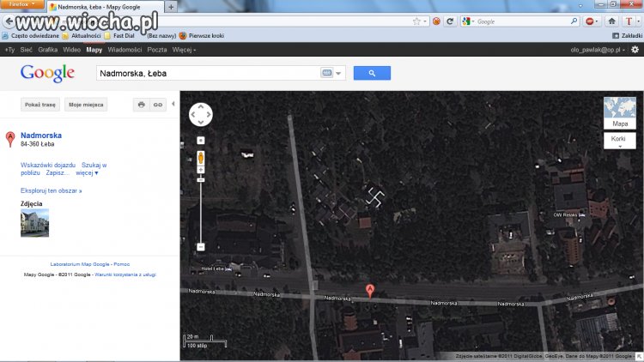
Task: Click the Zapisz link
Action: tap(57, 172)
